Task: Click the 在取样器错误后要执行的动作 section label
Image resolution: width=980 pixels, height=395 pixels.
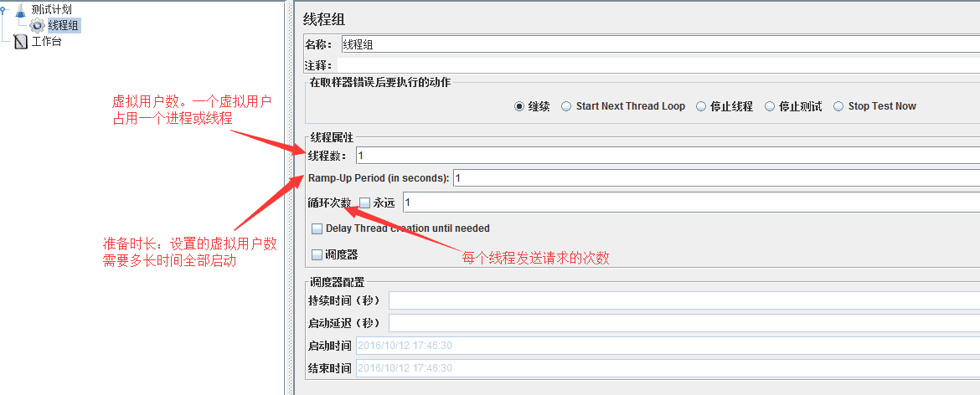Action: tap(380, 82)
